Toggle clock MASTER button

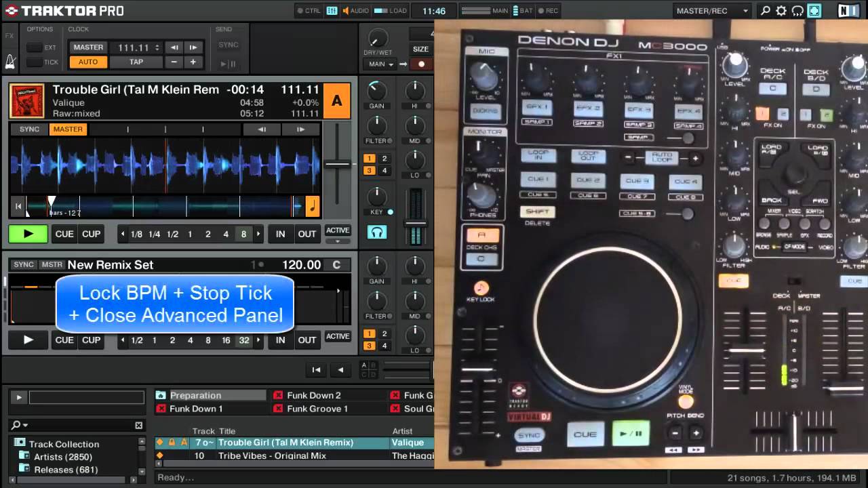click(x=88, y=47)
